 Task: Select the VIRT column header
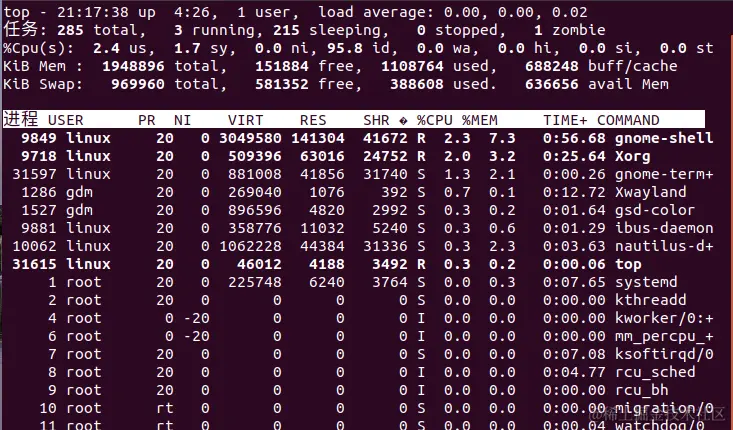click(246, 120)
